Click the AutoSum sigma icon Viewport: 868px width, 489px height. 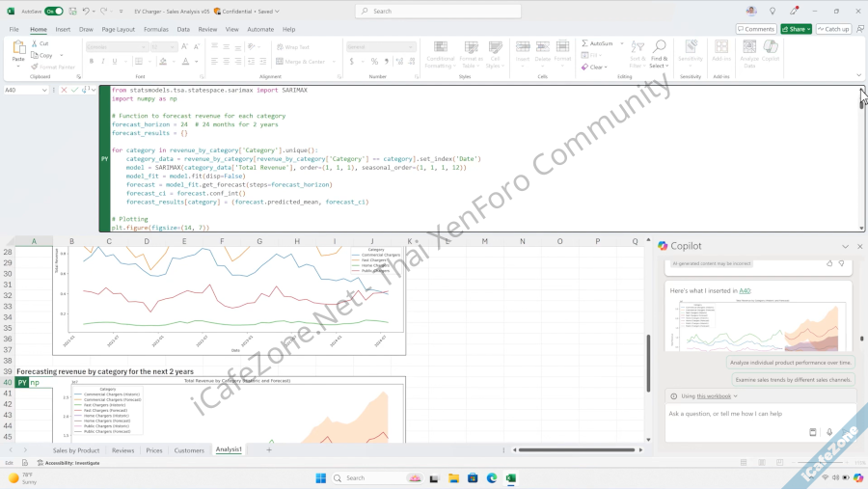click(585, 43)
